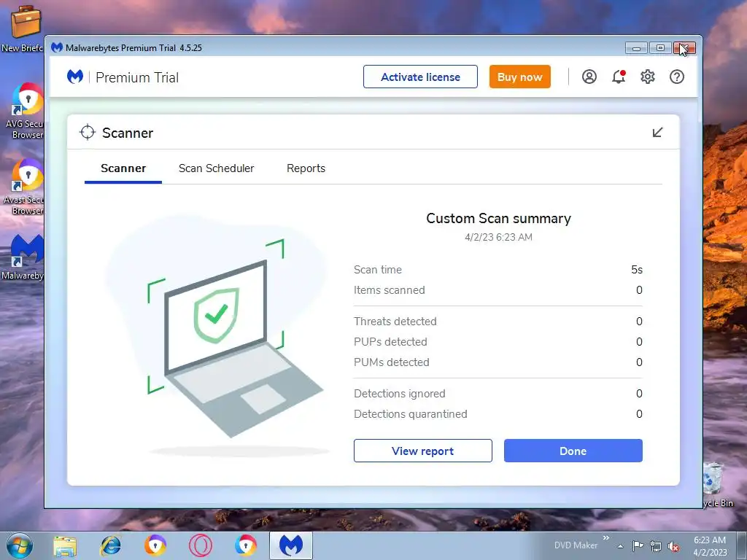This screenshot has height=560, width=747.
Task: Expand the DVD Maker toolbar chevron
Action: [606, 538]
